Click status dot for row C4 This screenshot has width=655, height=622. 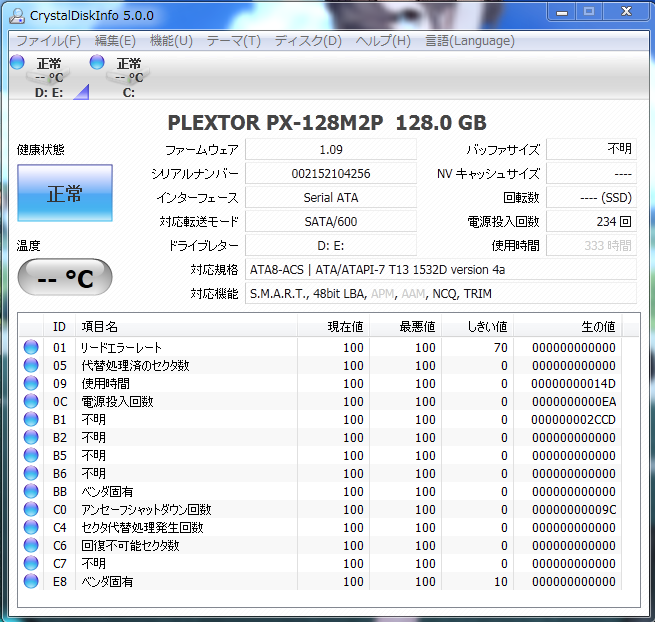pos(31,527)
